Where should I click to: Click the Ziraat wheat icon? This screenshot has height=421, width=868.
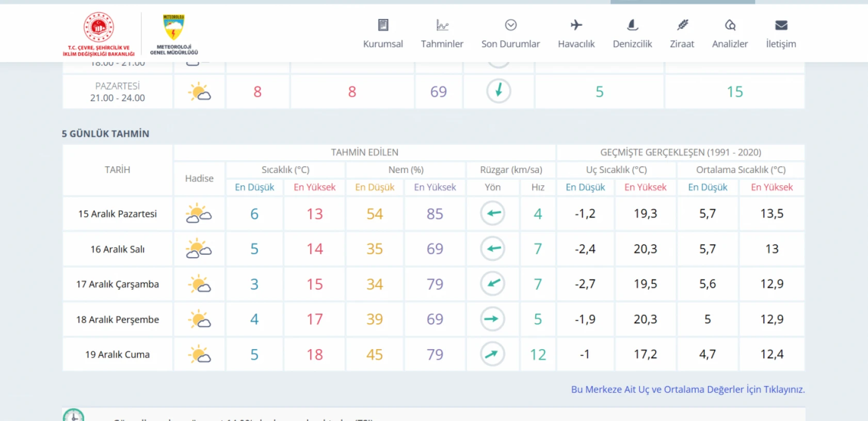pyautogui.click(x=682, y=25)
